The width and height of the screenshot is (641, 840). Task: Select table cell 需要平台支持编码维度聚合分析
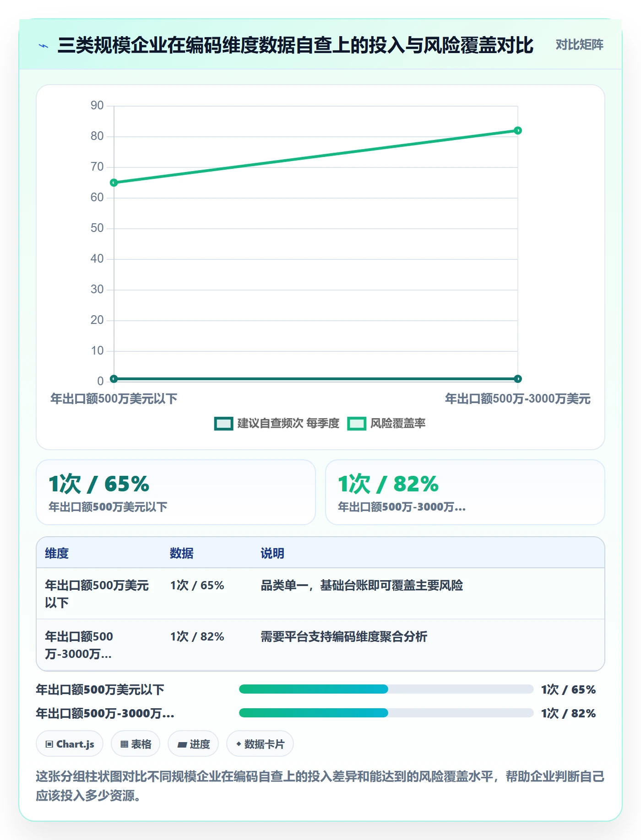[344, 637]
